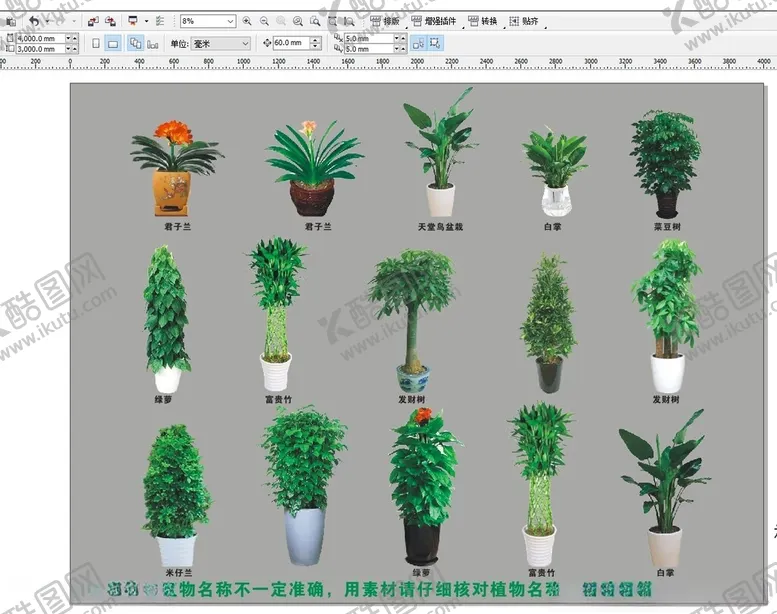The height and width of the screenshot is (614, 777).
Task: Click the 菜豆树 text label
Action: pyautogui.click(x=667, y=227)
